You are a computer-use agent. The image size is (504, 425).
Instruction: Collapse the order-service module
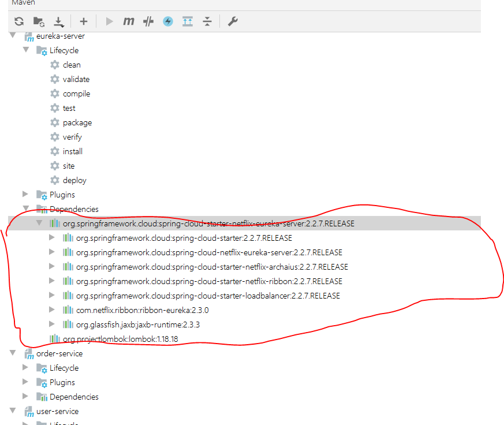(x=13, y=353)
